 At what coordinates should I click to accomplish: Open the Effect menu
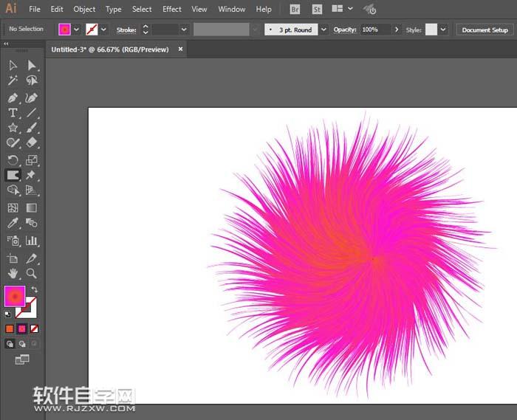pyautogui.click(x=172, y=10)
